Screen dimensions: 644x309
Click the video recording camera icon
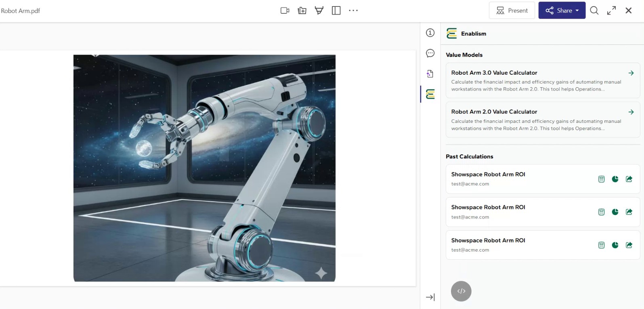click(285, 11)
